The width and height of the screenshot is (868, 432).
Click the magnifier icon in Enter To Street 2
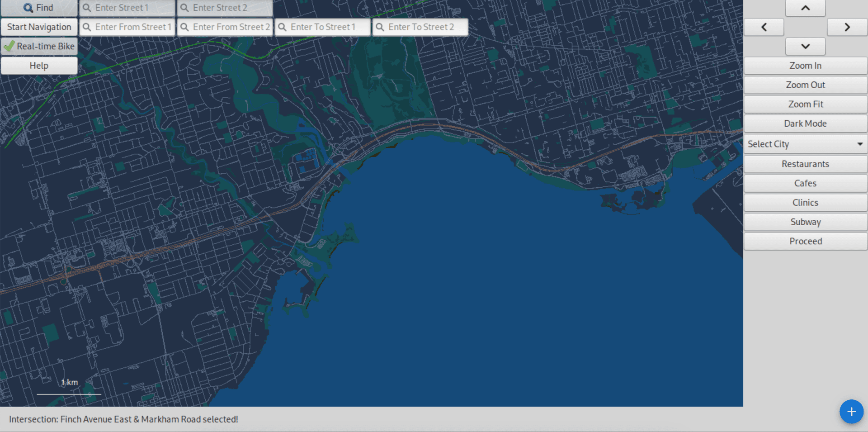tap(380, 27)
